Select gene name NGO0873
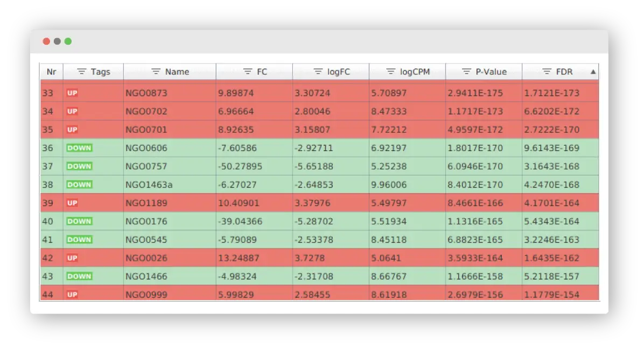Screen dimensions: 644x349 click(x=146, y=93)
